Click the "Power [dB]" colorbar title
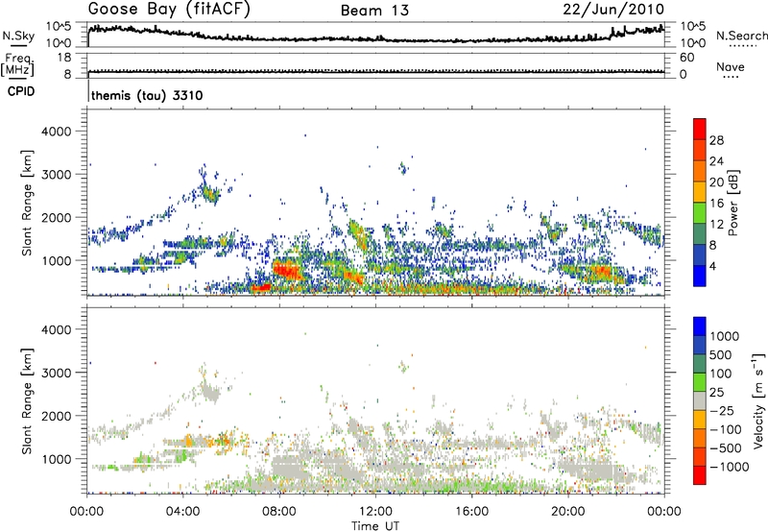Screen dimensions: 768x532 [x=733, y=203]
